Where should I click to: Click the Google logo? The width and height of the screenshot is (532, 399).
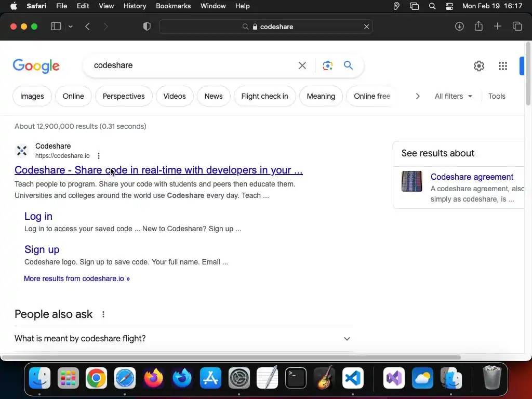pyautogui.click(x=36, y=66)
